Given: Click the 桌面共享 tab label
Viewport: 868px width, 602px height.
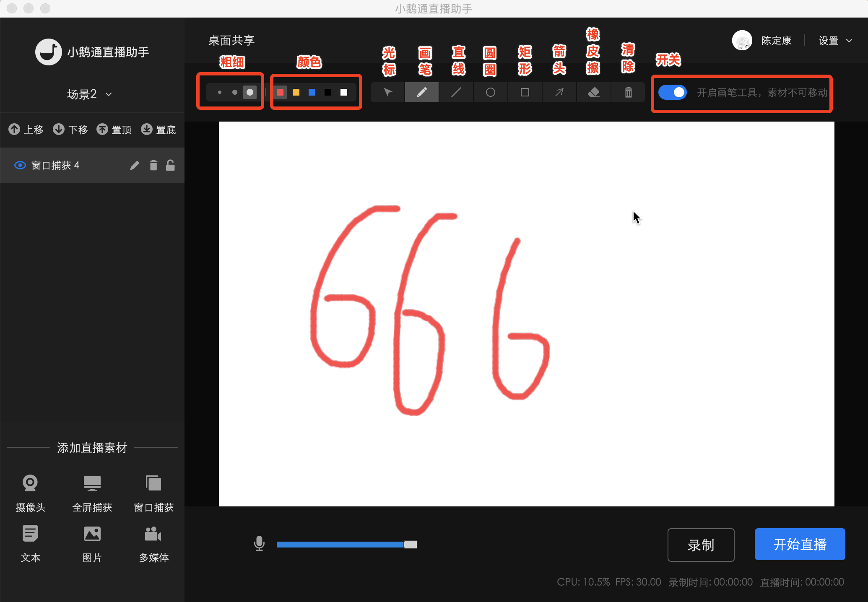Looking at the screenshot, I should (231, 40).
